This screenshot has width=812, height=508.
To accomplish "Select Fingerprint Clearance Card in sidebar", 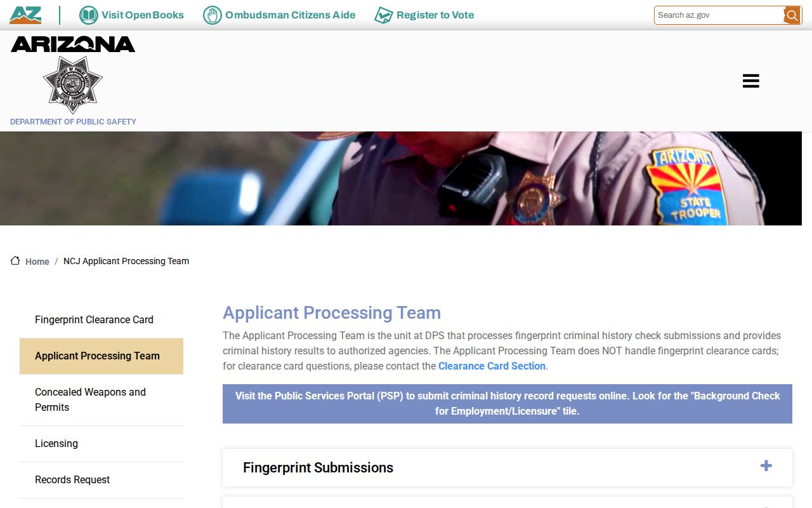I will [x=101, y=320].
